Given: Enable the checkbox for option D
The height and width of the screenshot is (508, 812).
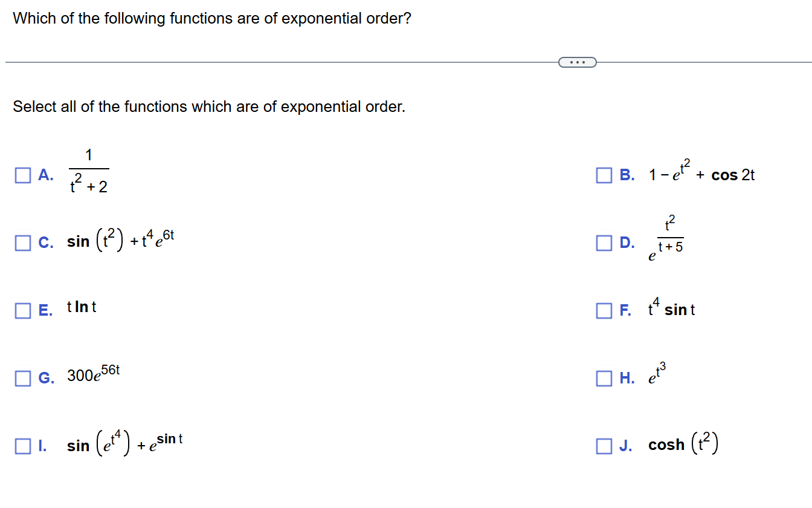Looking at the screenshot, I should [x=604, y=243].
